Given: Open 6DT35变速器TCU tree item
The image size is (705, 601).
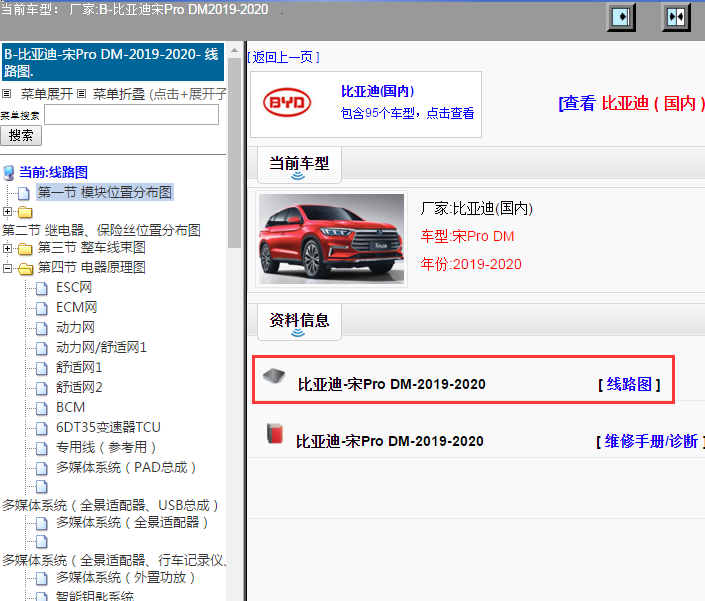Looking at the screenshot, I should point(108,427).
